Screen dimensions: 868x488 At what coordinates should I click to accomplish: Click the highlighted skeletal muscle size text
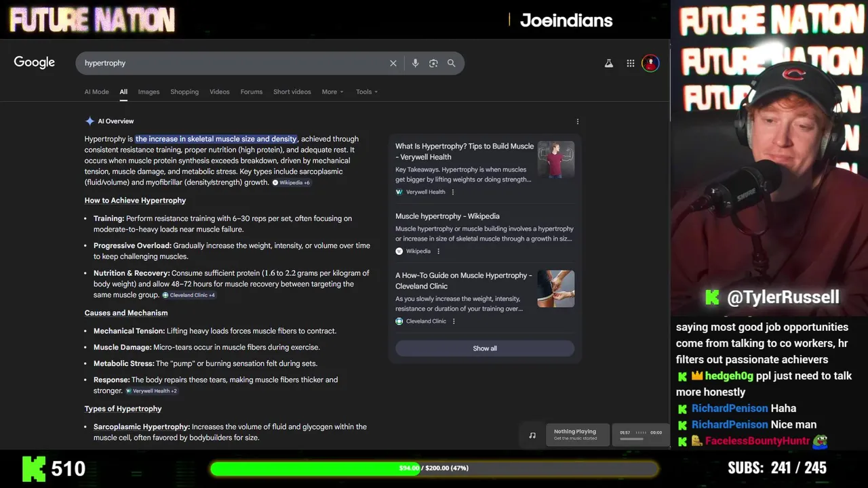216,139
